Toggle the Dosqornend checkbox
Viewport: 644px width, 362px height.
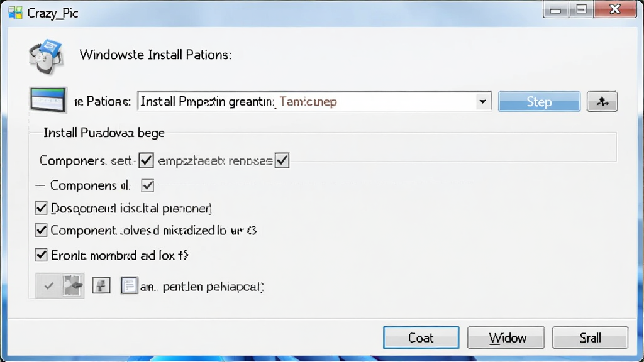click(x=41, y=208)
